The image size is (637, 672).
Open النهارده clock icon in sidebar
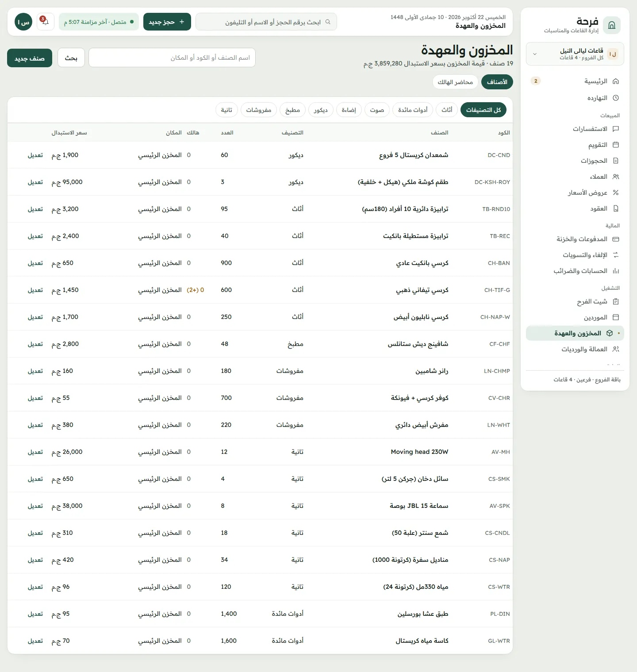616,98
